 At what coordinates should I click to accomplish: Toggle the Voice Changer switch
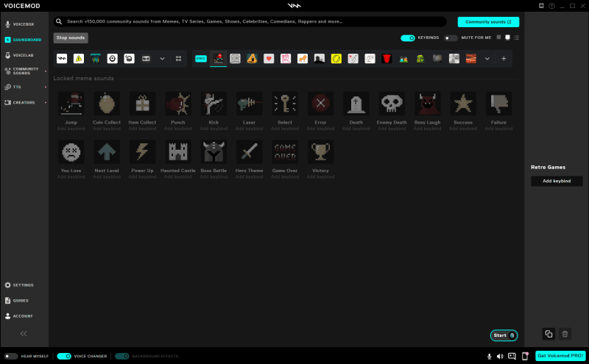(x=64, y=356)
